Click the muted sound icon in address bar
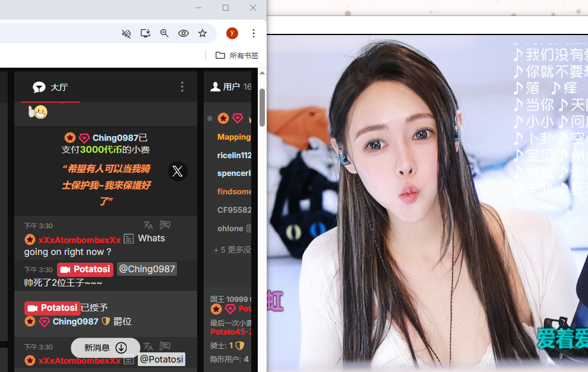588x372 pixels. (x=126, y=33)
